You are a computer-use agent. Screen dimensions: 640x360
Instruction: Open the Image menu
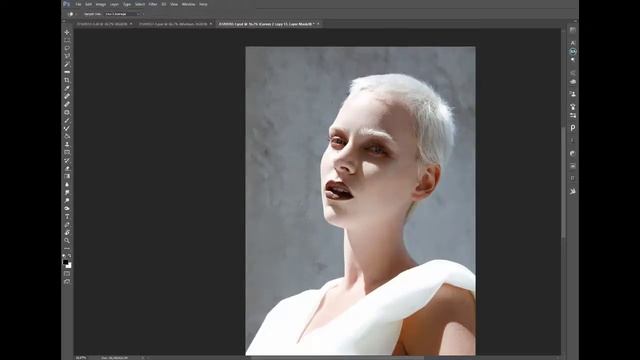pos(101,4)
